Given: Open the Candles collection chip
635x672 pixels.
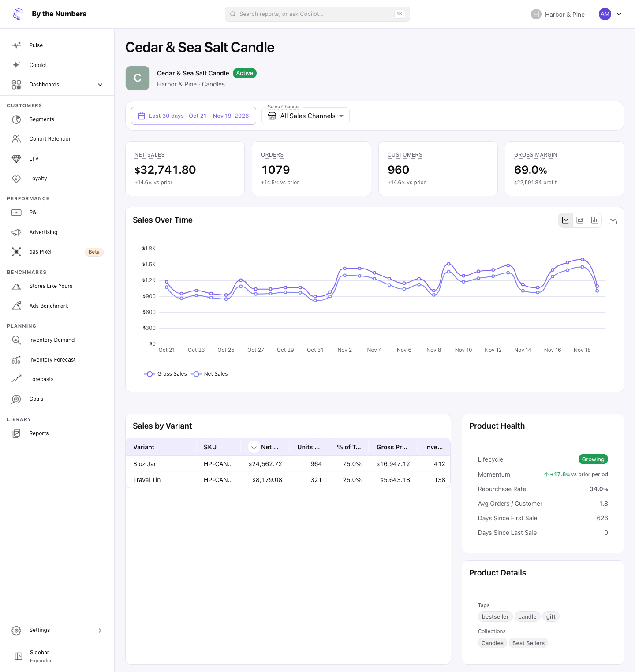Looking at the screenshot, I should 492,643.
